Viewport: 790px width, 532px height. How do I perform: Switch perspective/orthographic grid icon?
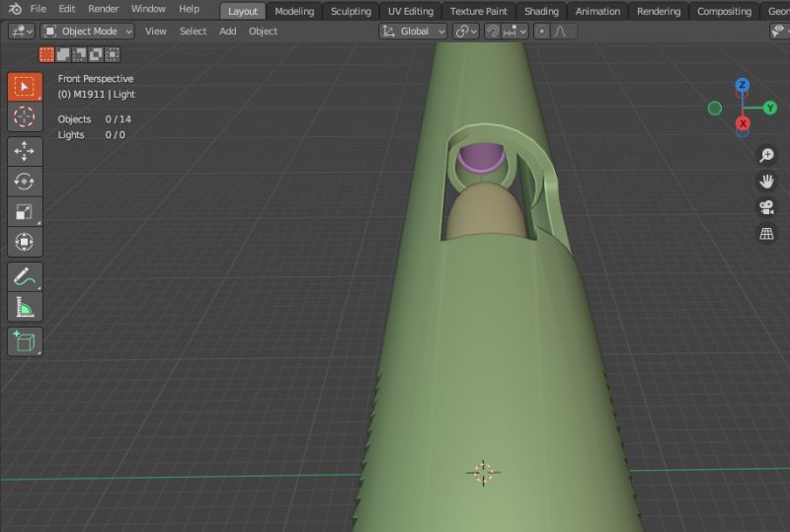click(x=766, y=233)
